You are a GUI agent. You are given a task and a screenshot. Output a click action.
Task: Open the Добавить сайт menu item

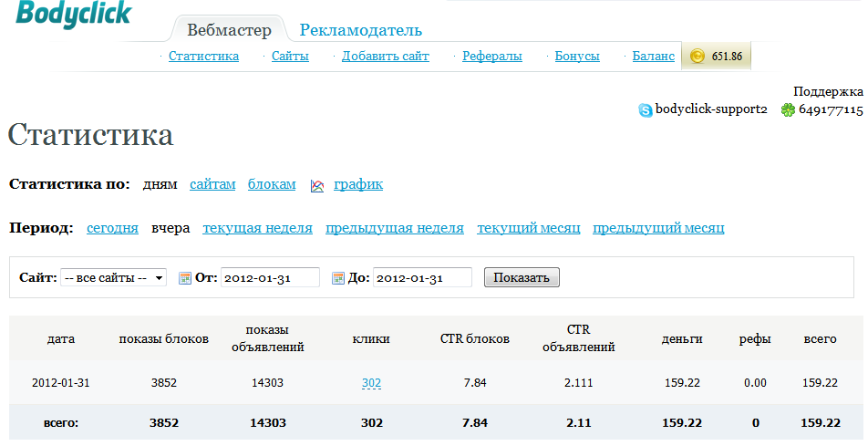pyautogui.click(x=386, y=56)
